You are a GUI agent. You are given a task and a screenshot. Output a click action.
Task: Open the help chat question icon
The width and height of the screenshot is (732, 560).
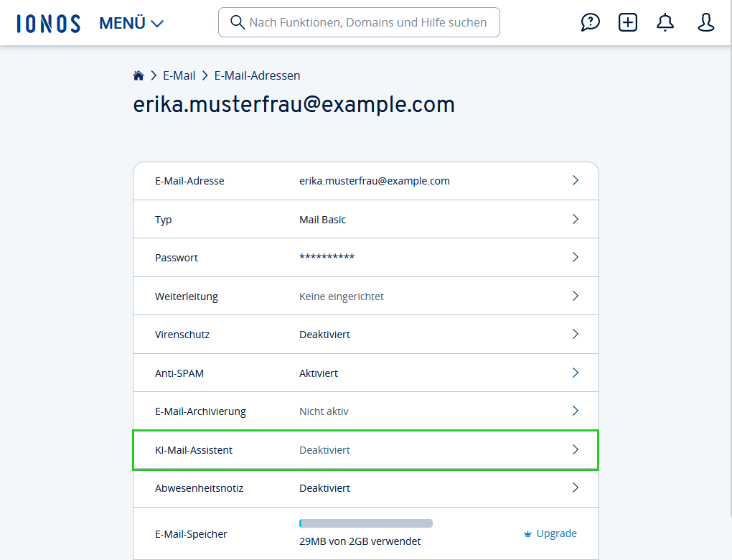tap(590, 22)
